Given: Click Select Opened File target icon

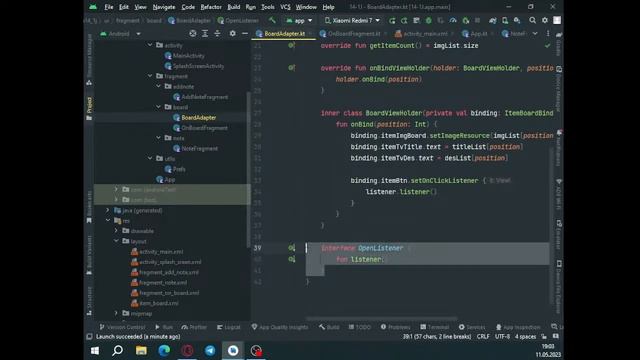Looking at the screenshot, I should click(193, 33).
